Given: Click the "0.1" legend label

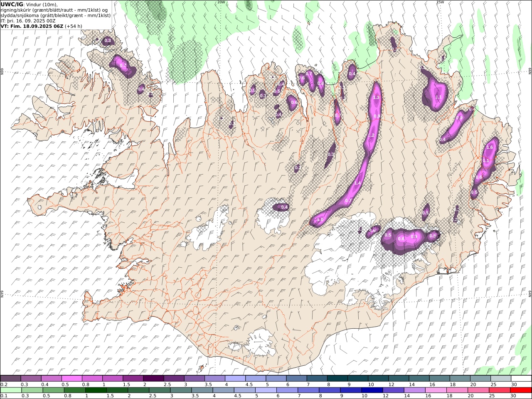Looking at the screenshot, I should 4,396.
